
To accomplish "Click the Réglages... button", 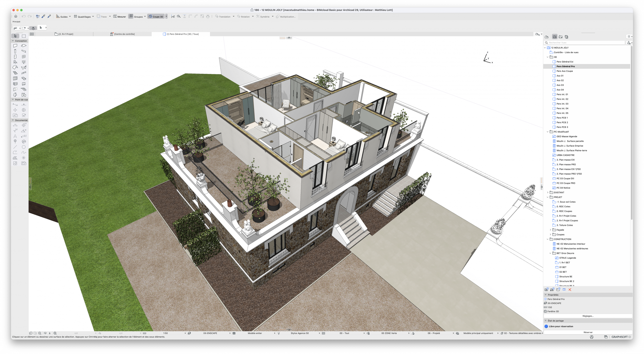I will [588, 316].
